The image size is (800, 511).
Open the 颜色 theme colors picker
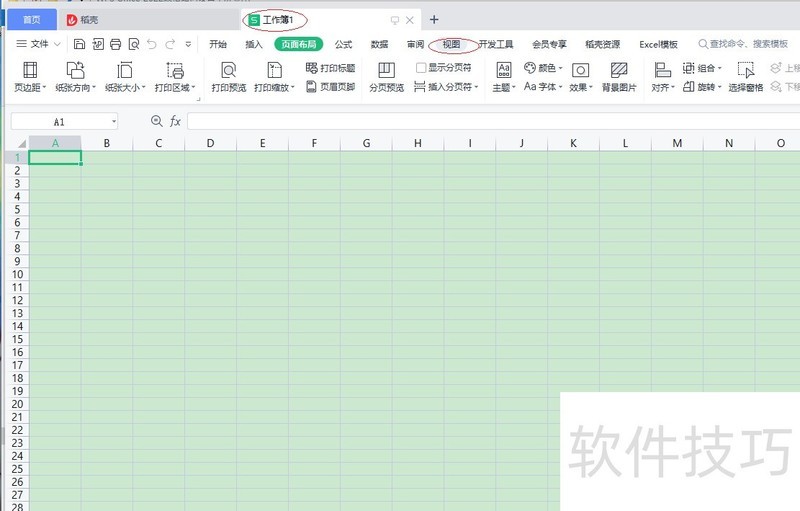click(543, 68)
